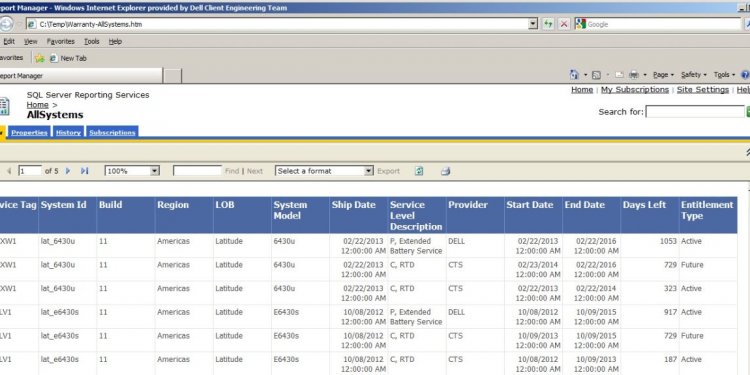This screenshot has width=750, height=375.
Task: Switch to the Properties tab
Action: 29,132
